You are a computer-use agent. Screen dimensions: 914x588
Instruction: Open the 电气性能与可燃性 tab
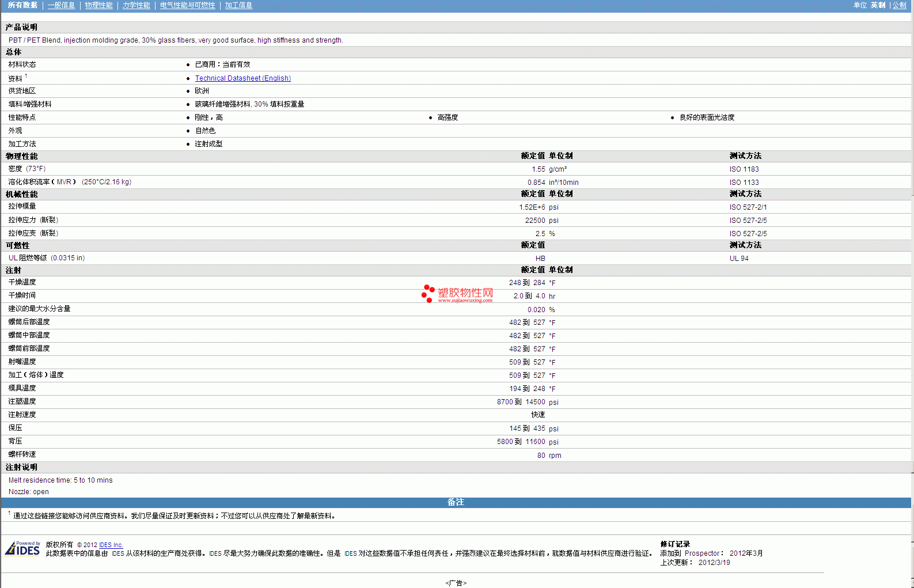coord(187,5)
